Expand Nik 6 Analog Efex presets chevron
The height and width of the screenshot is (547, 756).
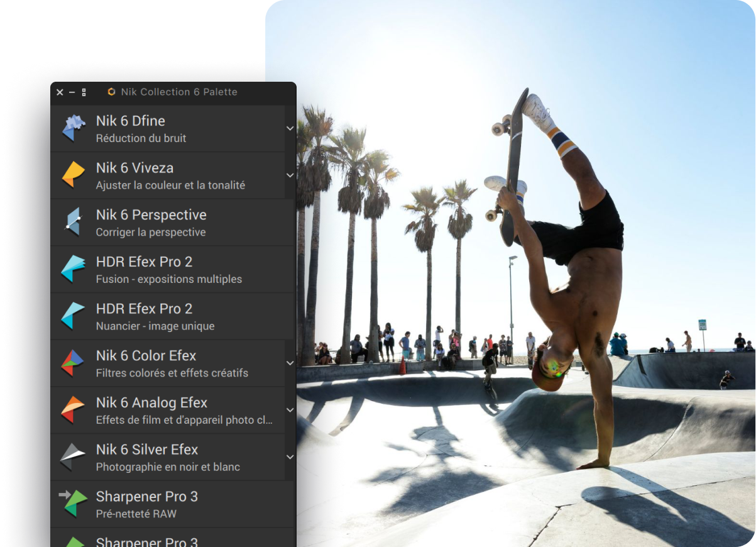tap(290, 410)
